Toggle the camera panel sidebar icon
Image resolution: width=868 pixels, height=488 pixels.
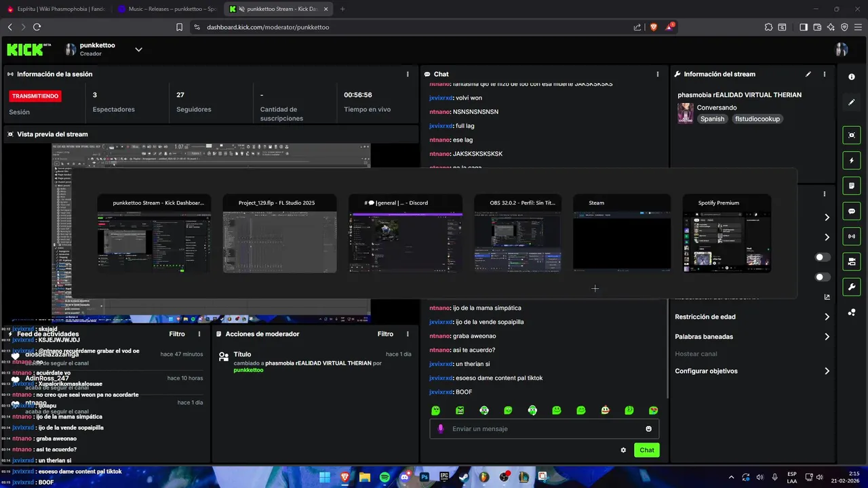pyautogui.click(x=852, y=262)
